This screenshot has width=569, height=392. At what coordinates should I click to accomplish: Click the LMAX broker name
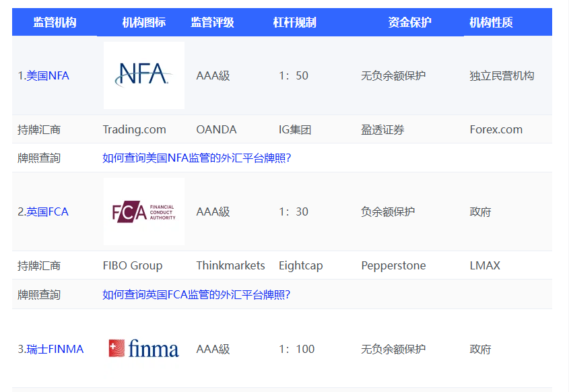click(x=485, y=265)
